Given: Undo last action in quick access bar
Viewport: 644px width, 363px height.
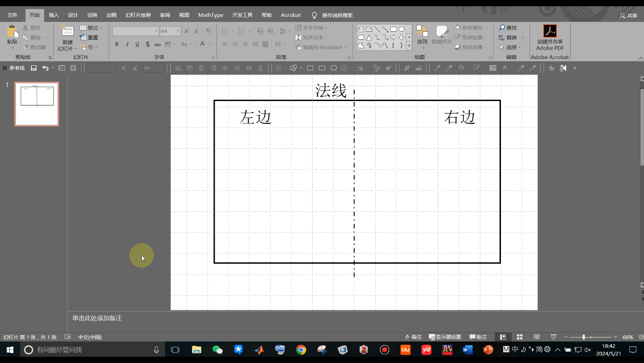Looking at the screenshot, I should 45,68.
